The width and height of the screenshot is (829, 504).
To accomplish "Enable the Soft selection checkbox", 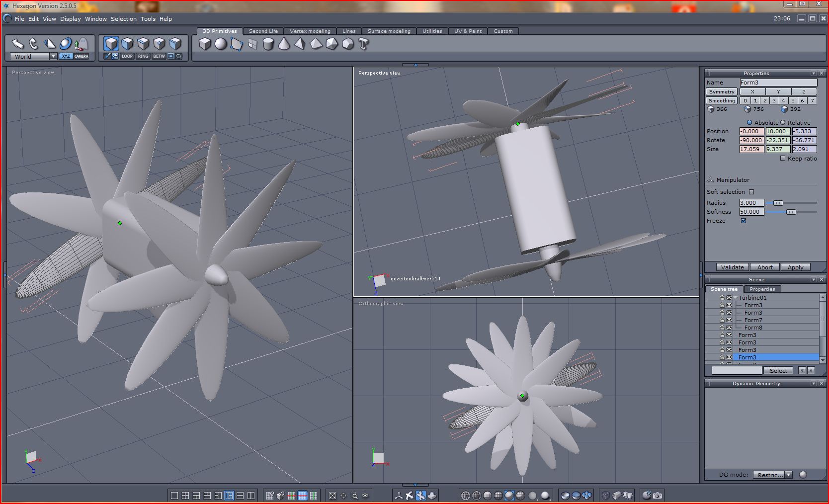I will 751,192.
